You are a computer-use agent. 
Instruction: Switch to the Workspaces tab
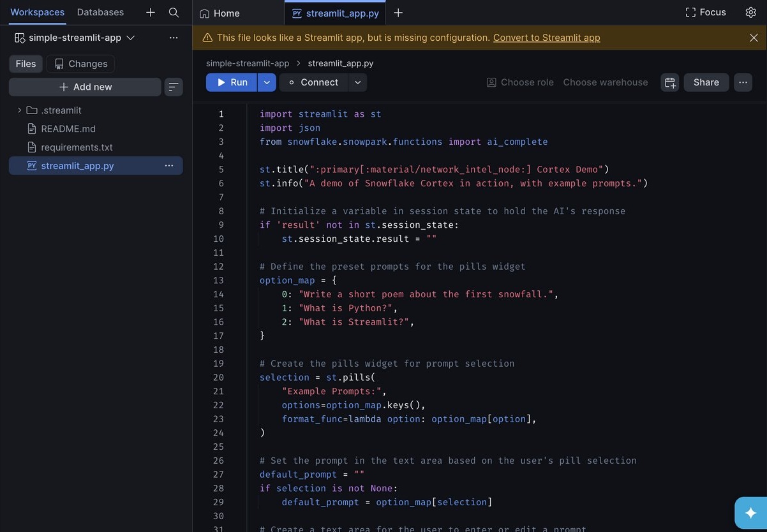38,12
